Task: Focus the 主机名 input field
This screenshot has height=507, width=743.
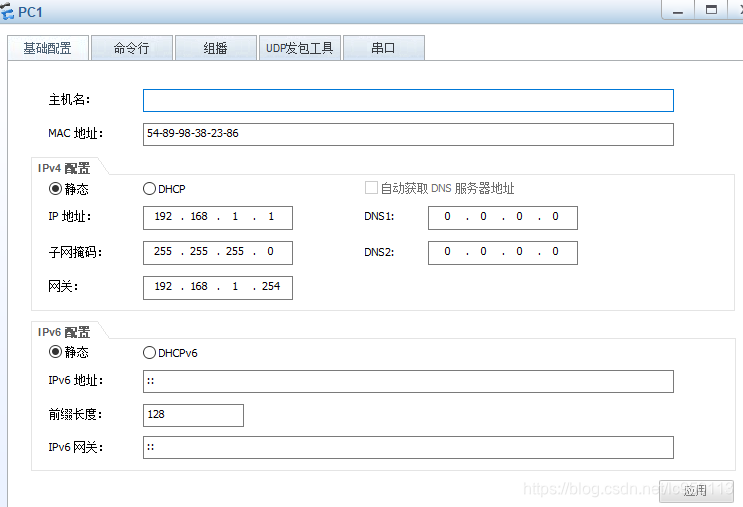Action: [x=408, y=100]
